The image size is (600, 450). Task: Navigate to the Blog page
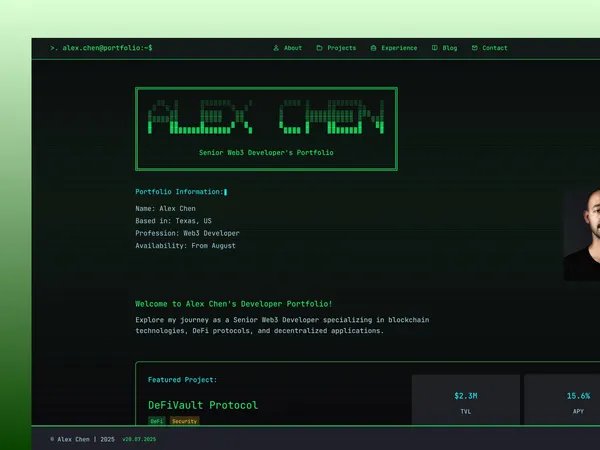pyautogui.click(x=445, y=48)
